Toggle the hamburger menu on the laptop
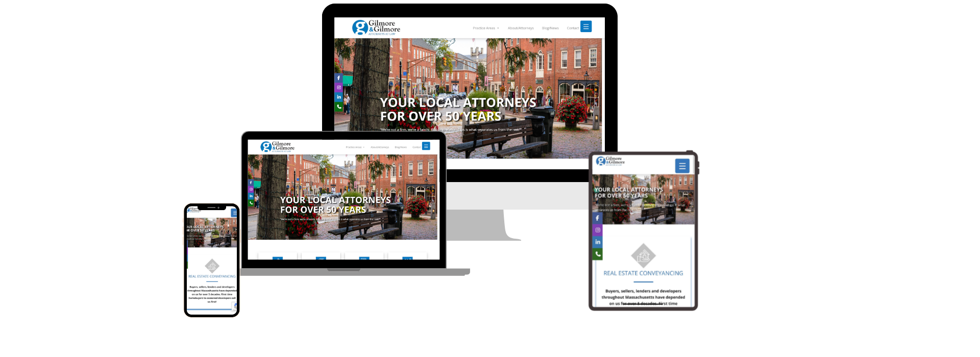980x357 pixels. [426, 146]
